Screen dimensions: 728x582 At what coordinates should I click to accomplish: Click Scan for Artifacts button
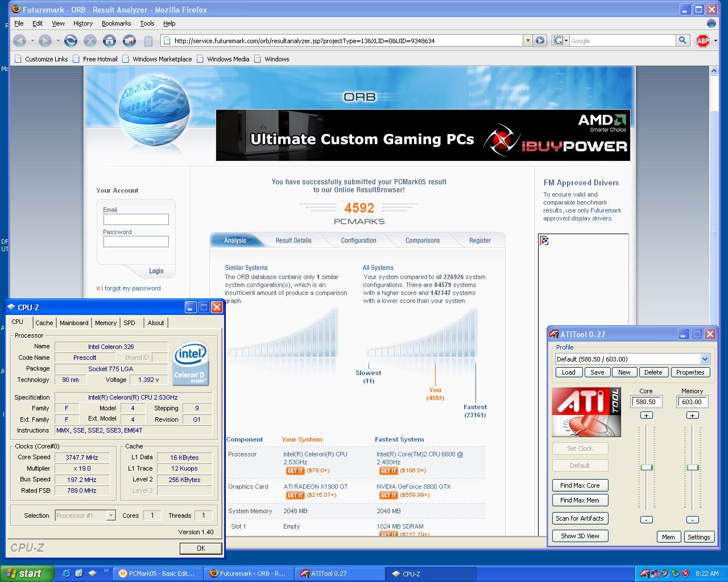[x=580, y=518]
